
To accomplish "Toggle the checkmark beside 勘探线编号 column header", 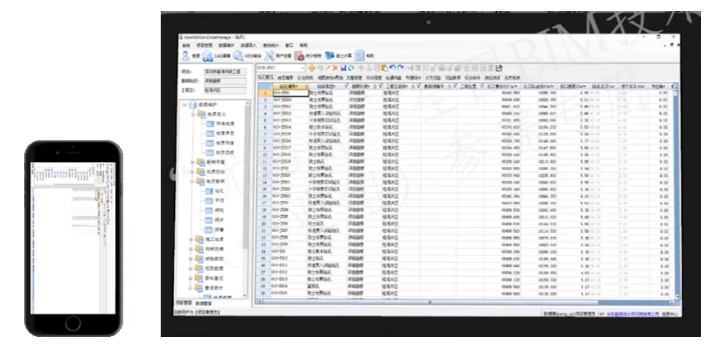I will pyautogui.click(x=418, y=86).
